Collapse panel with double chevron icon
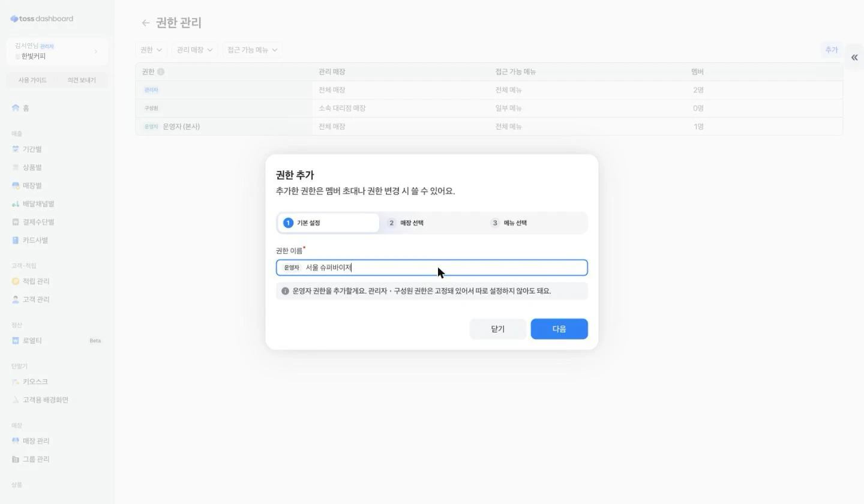This screenshot has height=504, width=864. tap(854, 57)
